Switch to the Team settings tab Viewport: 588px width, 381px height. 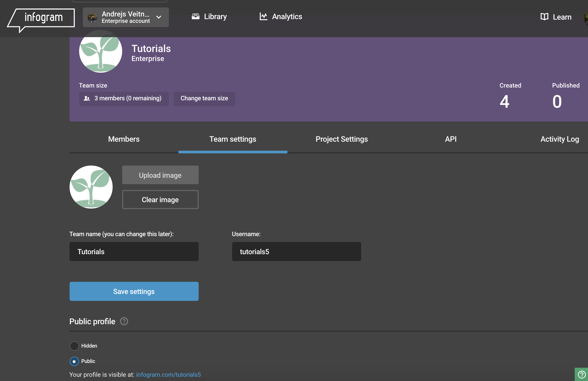pos(233,139)
